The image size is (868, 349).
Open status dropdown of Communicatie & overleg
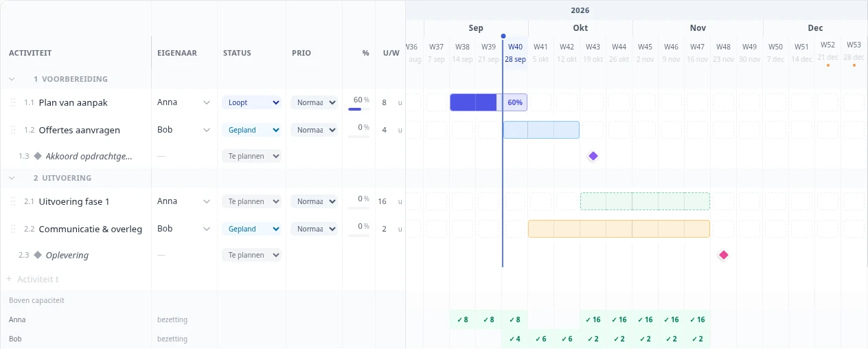point(251,229)
